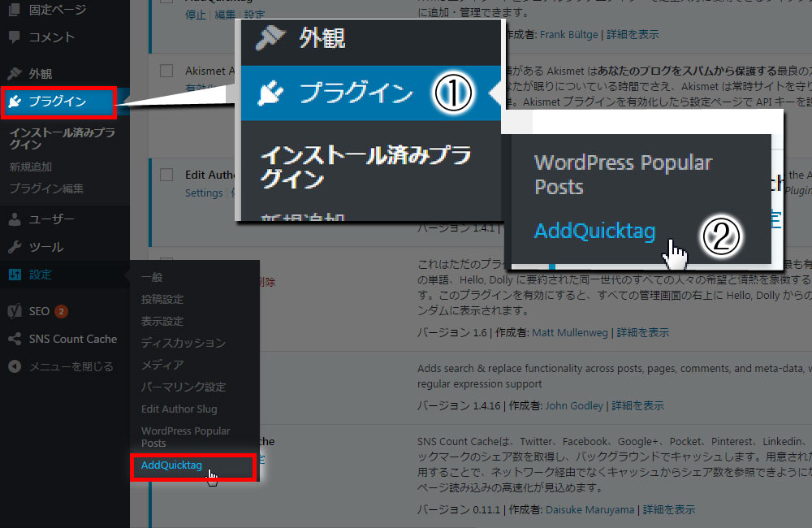Click バージョン 1.4.16 text
The width and height of the screenshot is (812, 528).
[458, 405]
